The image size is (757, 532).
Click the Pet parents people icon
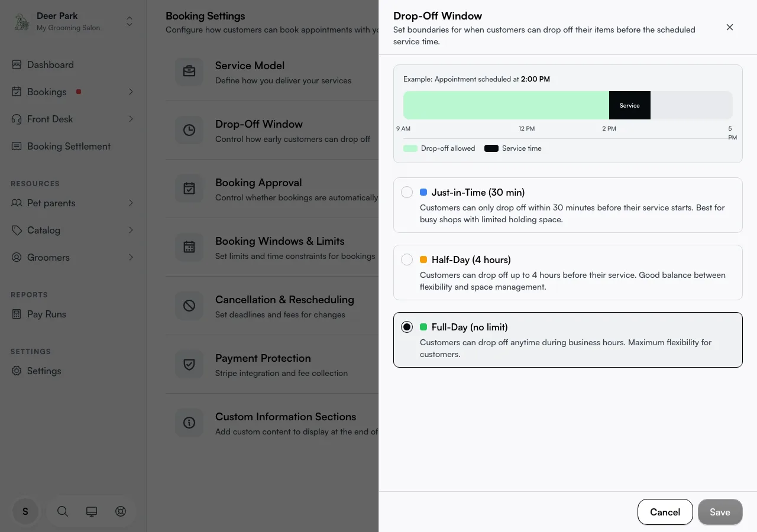17,203
